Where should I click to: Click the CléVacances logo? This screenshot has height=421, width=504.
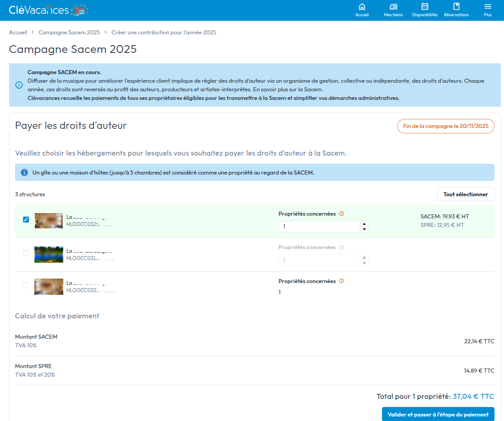pyautogui.click(x=48, y=10)
